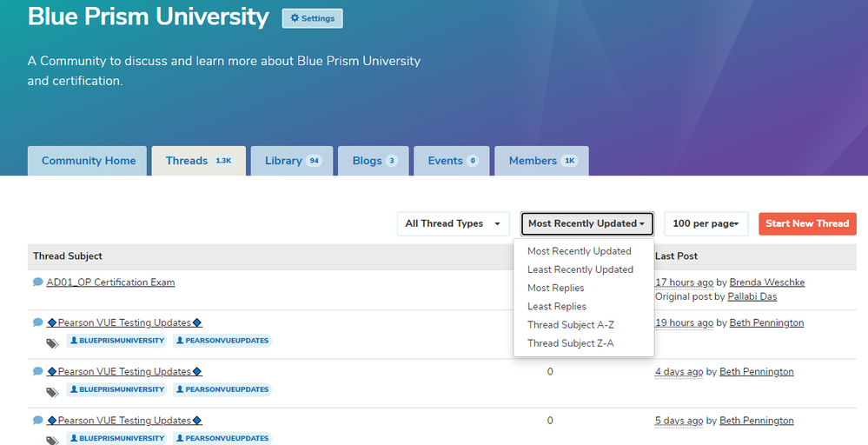Pick Thread Subject Z-A option

(570, 343)
